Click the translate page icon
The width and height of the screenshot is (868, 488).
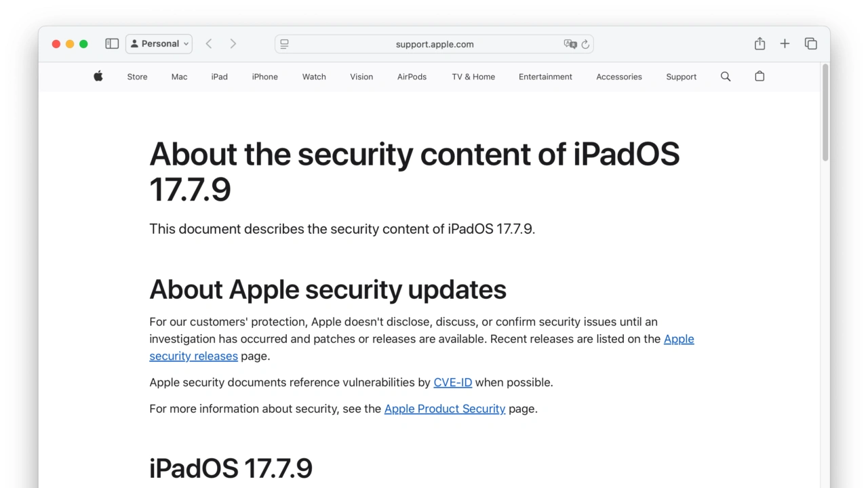(570, 44)
